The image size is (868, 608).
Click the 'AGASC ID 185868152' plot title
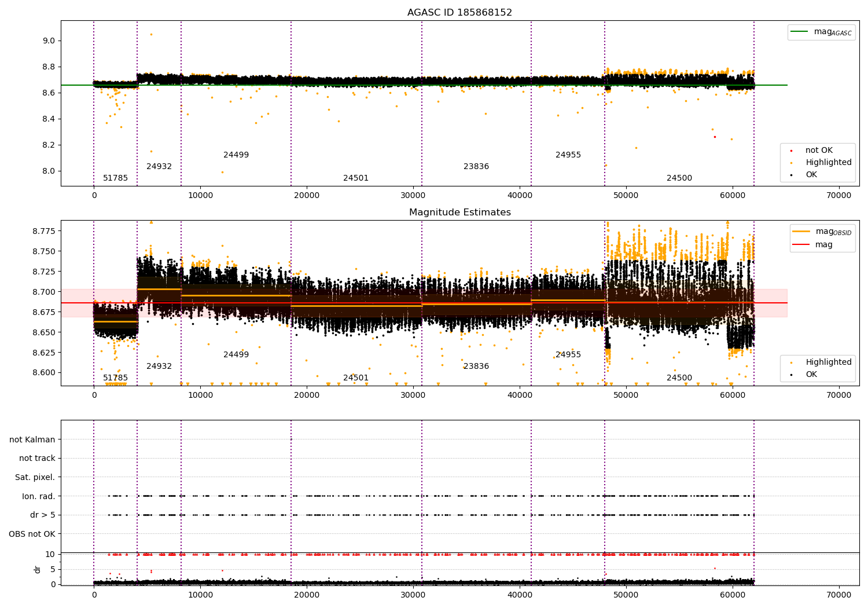tap(459, 12)
